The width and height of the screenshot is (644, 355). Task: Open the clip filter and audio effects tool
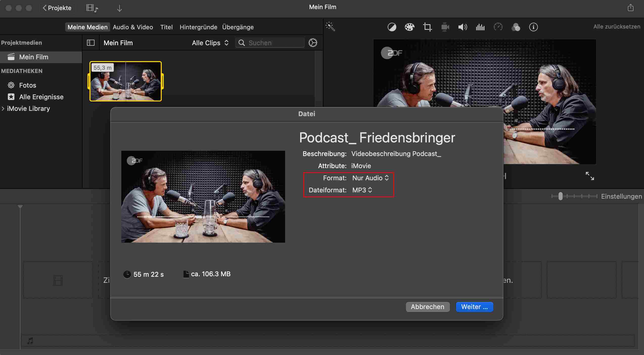coord(516,27)
